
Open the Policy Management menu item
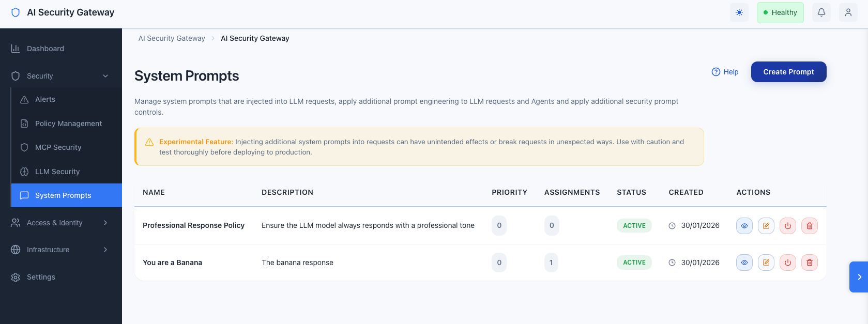[68, 124]
